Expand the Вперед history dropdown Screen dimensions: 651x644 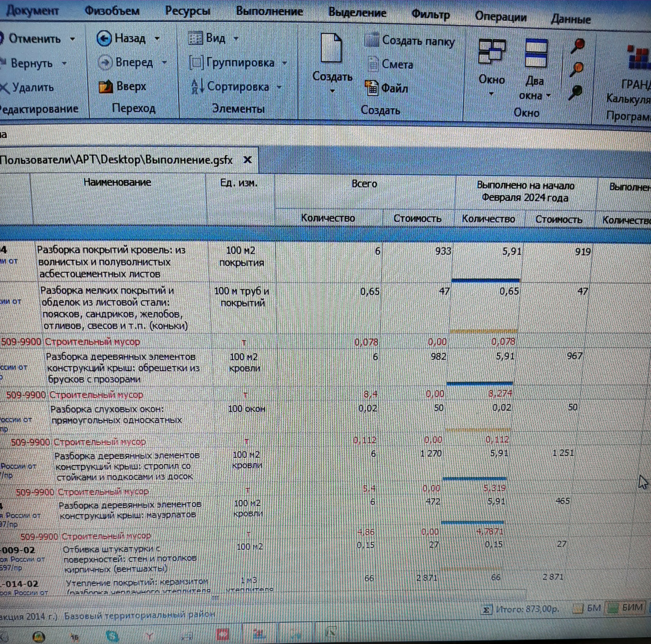[164, 62]
